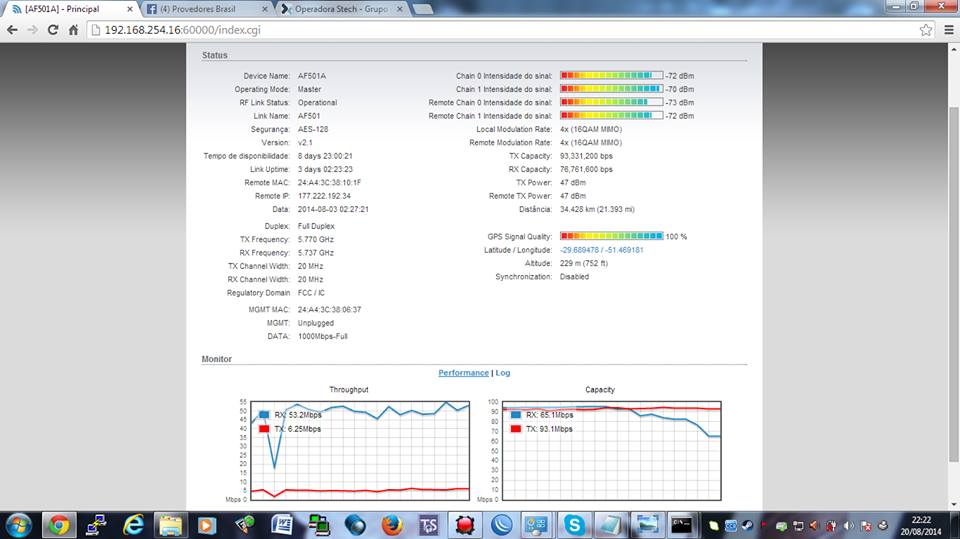Go to browser home page icon
This screenshot has height=539, width=960.
(73, 30)
